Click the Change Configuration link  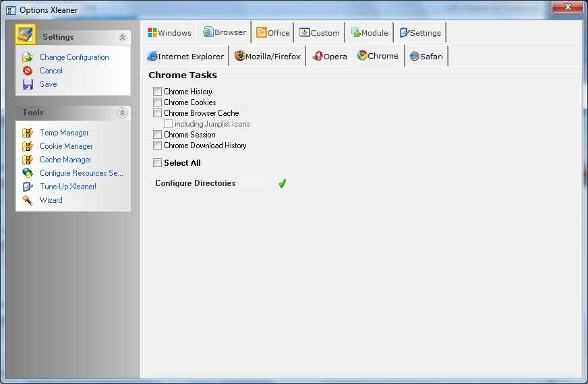pyautogui.click(x=74, y=57)
